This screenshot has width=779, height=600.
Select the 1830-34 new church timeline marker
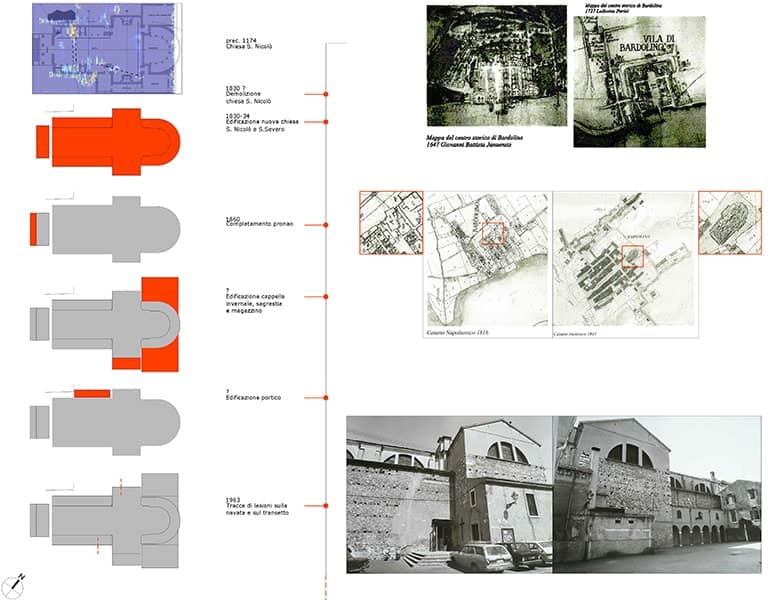327,122
